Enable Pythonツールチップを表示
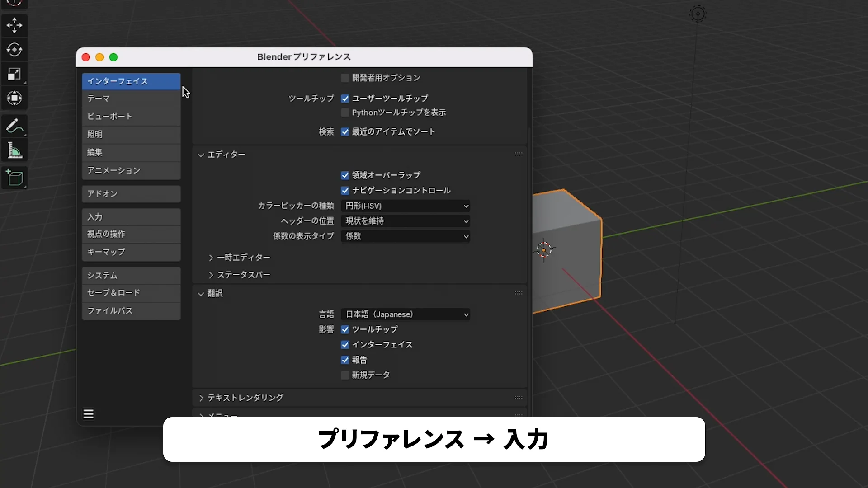 pyautogui.click(x=345, y=113)
